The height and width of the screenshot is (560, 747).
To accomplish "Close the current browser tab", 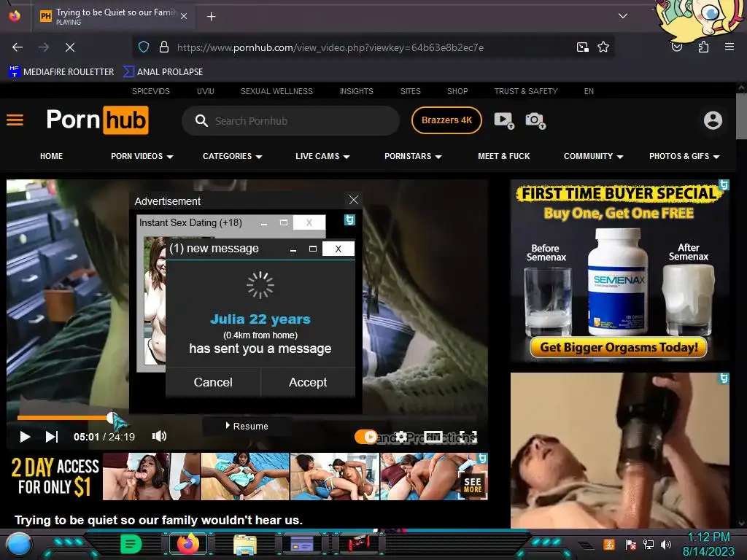I will click(x=183, y=17).
